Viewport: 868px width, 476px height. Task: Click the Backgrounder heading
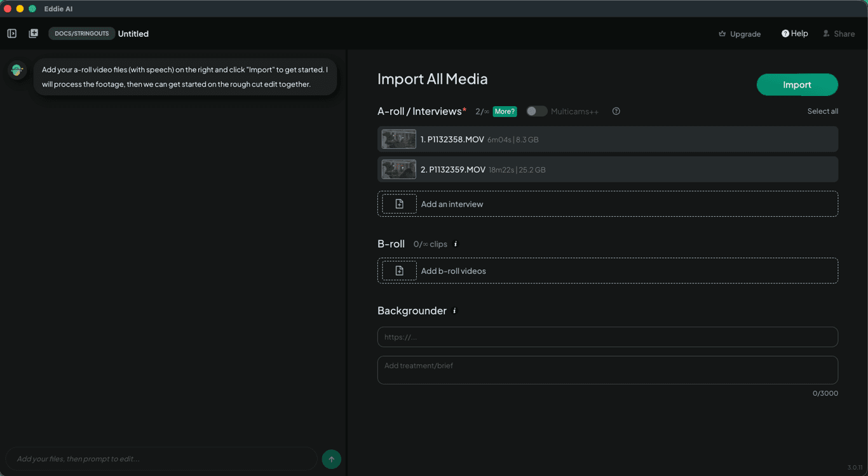click(412, 311)
